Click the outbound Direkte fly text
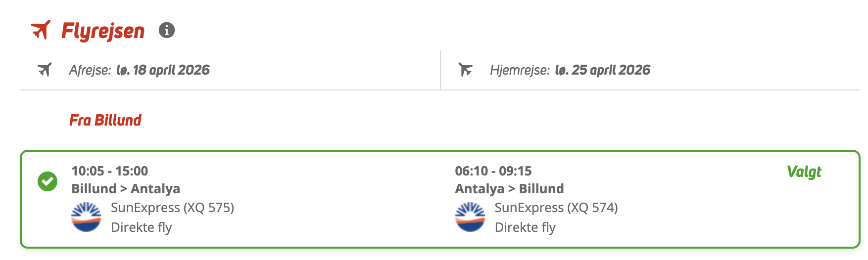868x260 pixels. (142, 227)
